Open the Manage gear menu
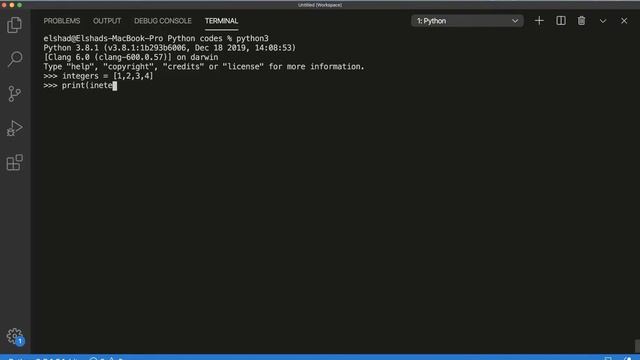Image resolution: width=640 pixels, height=360 pixels. click(x=15, y=336)
